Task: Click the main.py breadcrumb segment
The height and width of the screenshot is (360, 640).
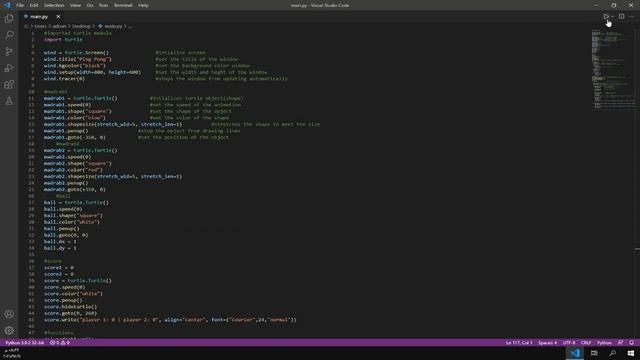Action: click(110, 26)
